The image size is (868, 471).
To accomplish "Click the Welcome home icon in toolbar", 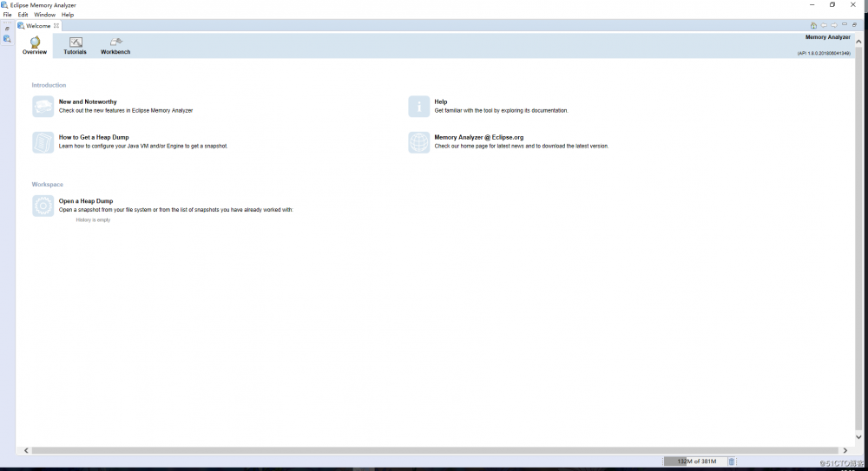I will 813,25.
